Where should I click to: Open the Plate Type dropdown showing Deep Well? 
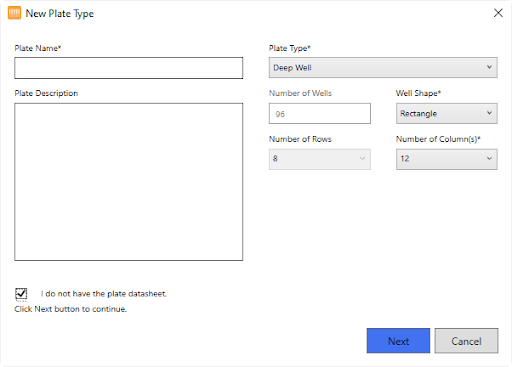(383, 68)
